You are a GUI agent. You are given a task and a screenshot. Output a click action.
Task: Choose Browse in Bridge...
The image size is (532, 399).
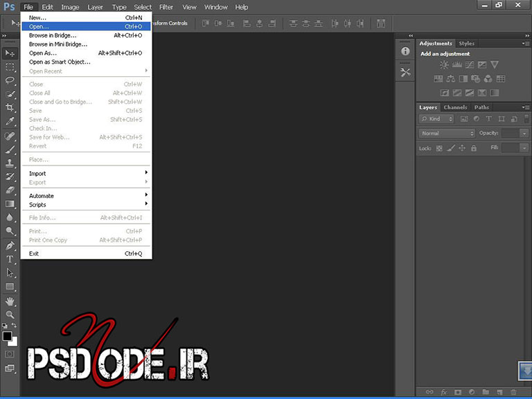point(86,35)
